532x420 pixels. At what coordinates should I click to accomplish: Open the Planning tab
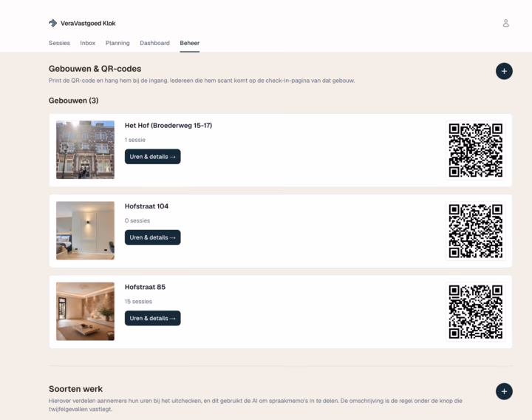117,43
